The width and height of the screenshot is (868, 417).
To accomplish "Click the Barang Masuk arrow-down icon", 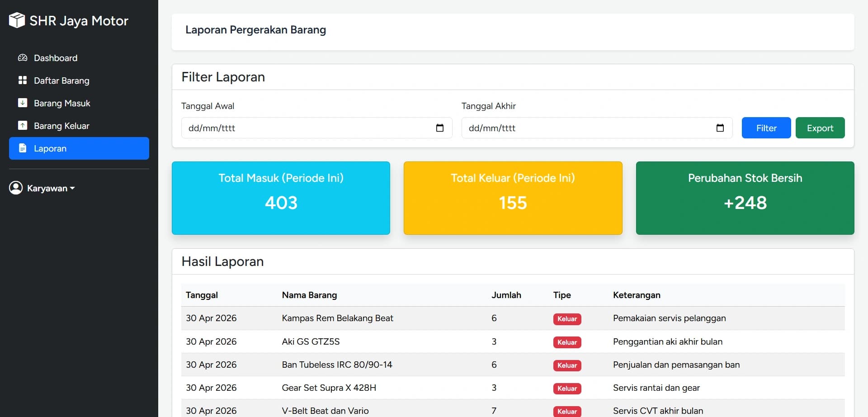I will [x=23, y=103].
